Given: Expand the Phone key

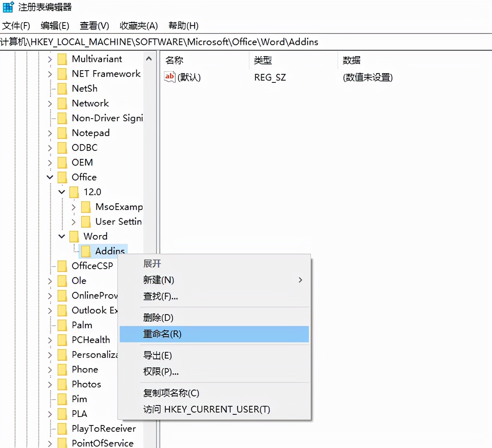Looking at the screenshot, I should point(50,370).
